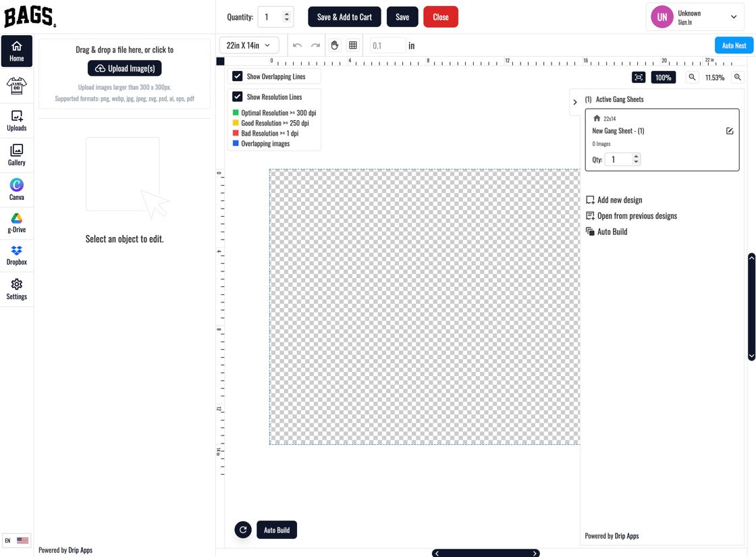Click the refresh circular arrow icon
Viewport: 756px width, 557px height.
pyautogui.click(x=243, y=529)
